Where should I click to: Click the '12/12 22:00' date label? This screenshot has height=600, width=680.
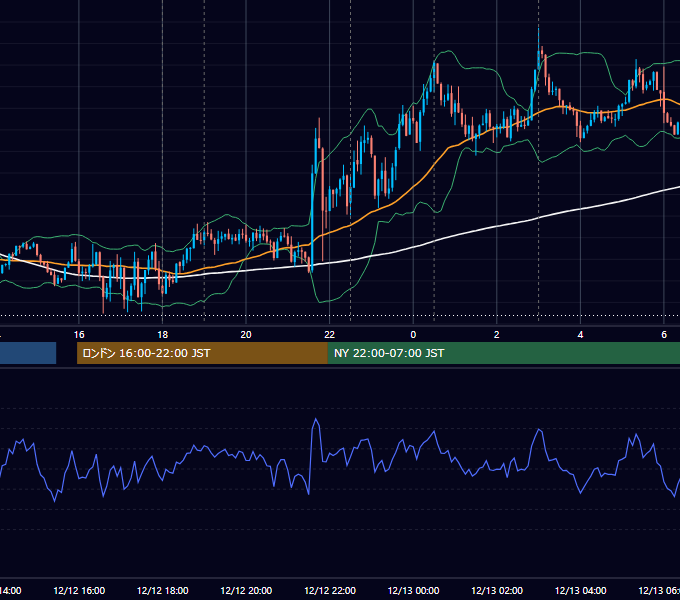(330, 590)
